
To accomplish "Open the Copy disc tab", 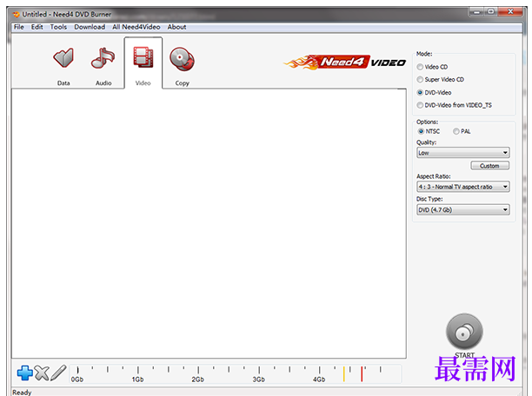I will [x=183, y=66].
